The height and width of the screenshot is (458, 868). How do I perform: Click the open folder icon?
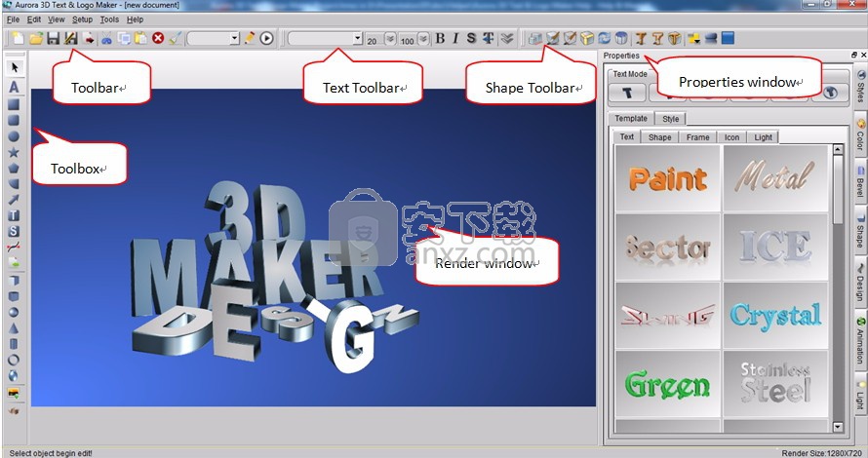point(36,38)
